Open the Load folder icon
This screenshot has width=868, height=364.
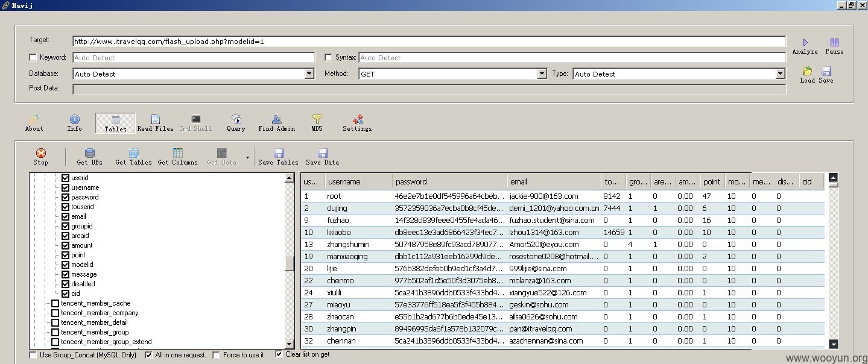coord(807,71)
